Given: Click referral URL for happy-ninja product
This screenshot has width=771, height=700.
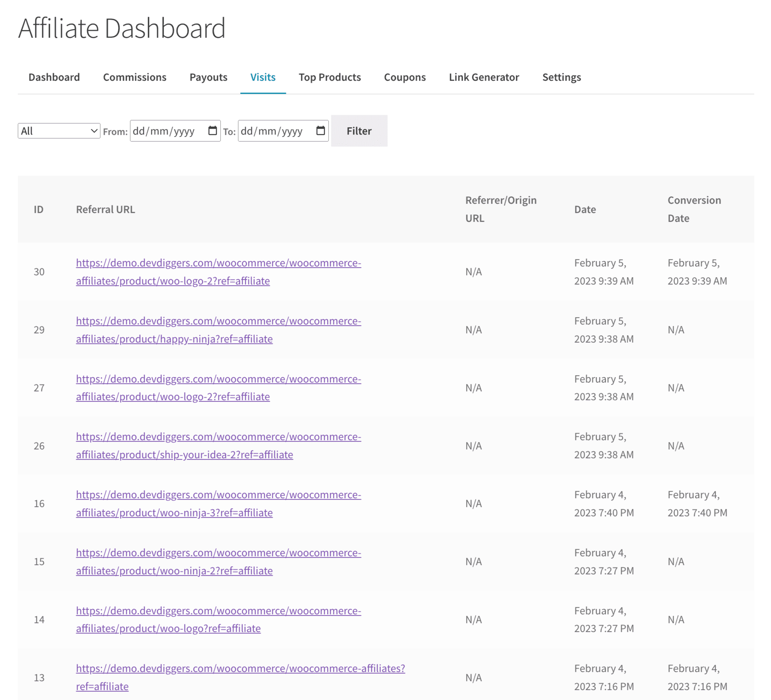Looking at the screenshot, I should (218, 329).
